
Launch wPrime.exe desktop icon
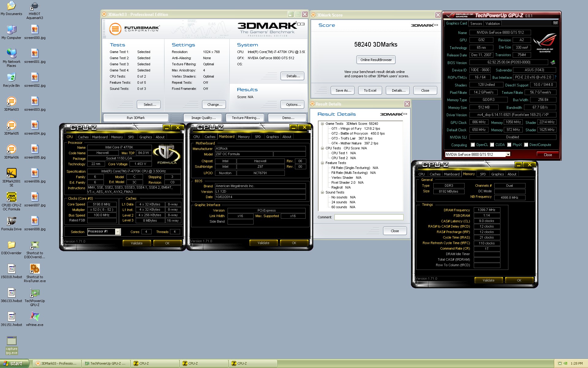(35, 319)
